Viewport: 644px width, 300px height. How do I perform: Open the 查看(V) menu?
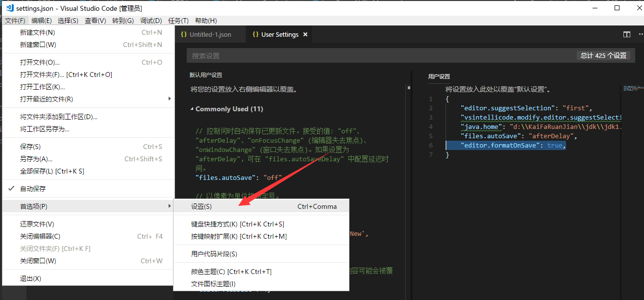click(x=95, y=21)
